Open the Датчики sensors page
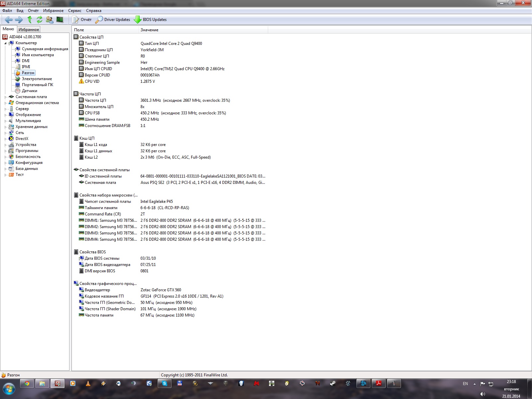Screen dimensions: 532x399 [30, 91]
